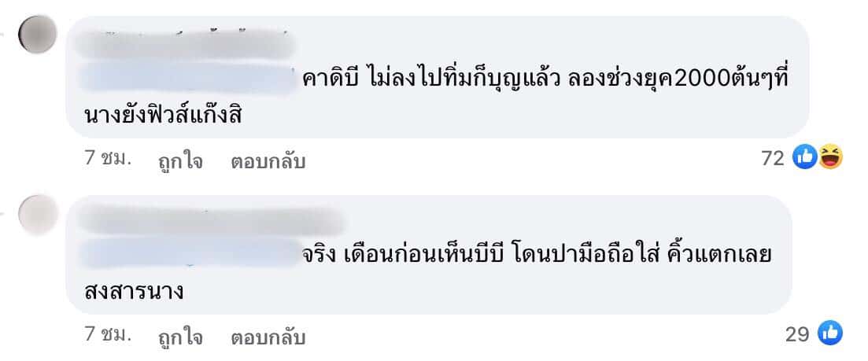Open the first commenter's profile picture

tap(38, 35)
